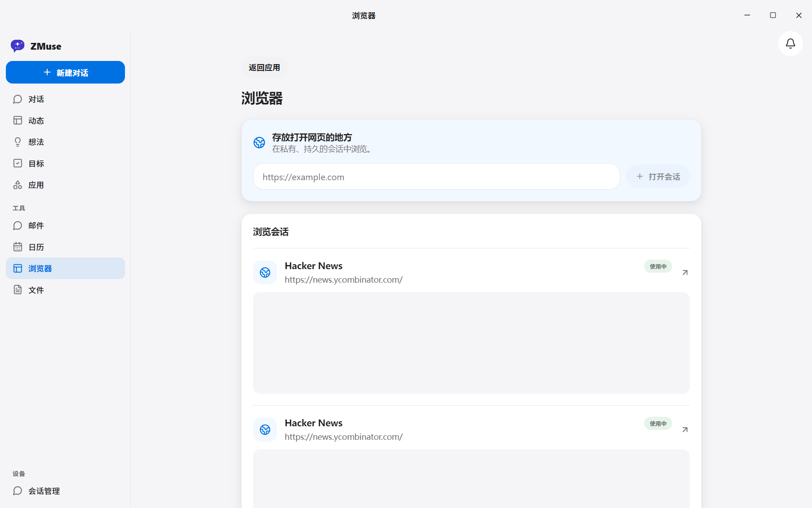Click the 日历 calendar icon

pyautogui.click(x=18, y=247)
